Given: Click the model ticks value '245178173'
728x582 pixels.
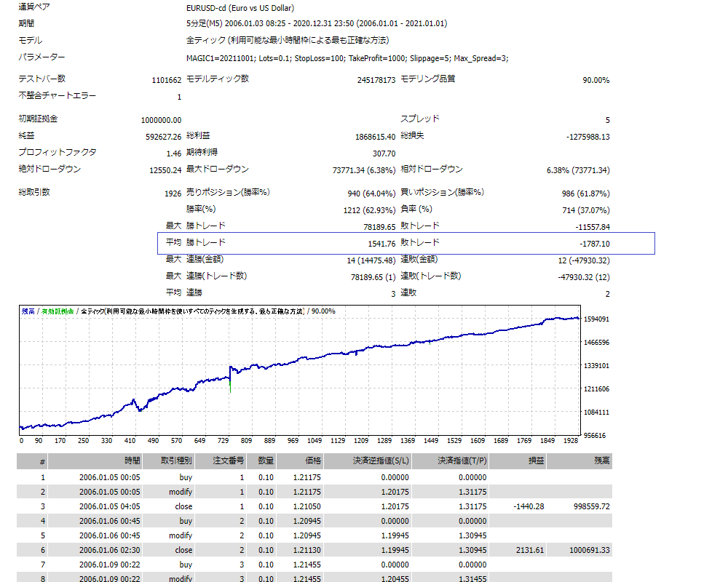Looking at the screenshot, I should coord(376,80).
